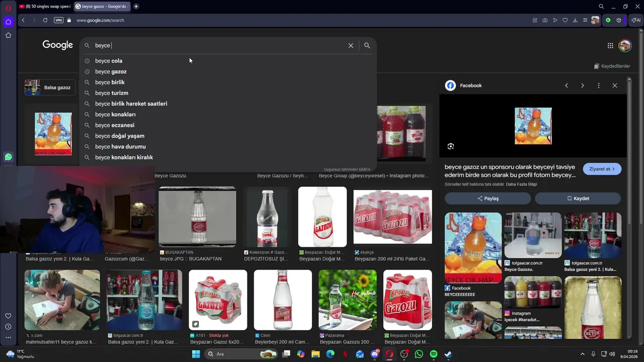Close the Facebook image panel

coord(615,85)
